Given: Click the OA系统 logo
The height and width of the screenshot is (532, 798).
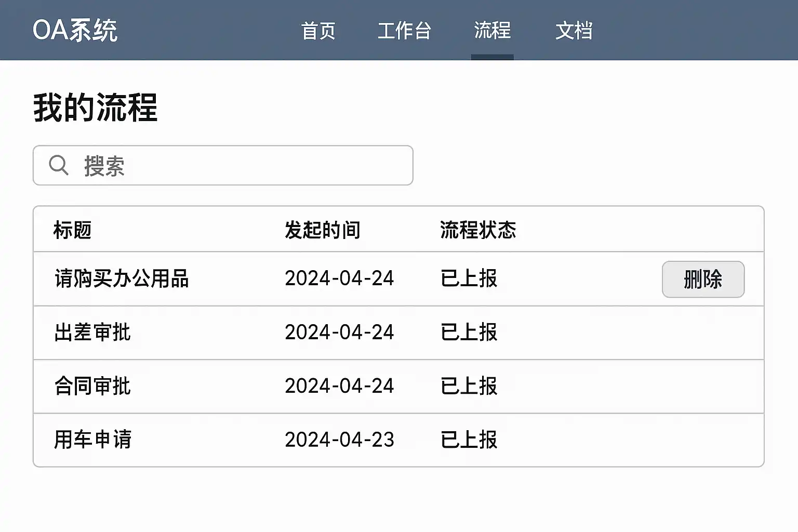Looking at the screenshot, I should 75,30.
